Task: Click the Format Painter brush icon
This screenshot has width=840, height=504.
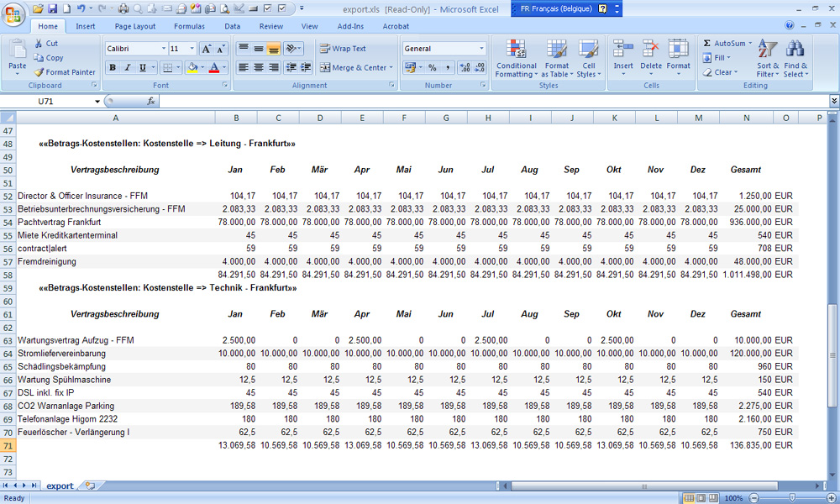Action: [x=39, y=72]
